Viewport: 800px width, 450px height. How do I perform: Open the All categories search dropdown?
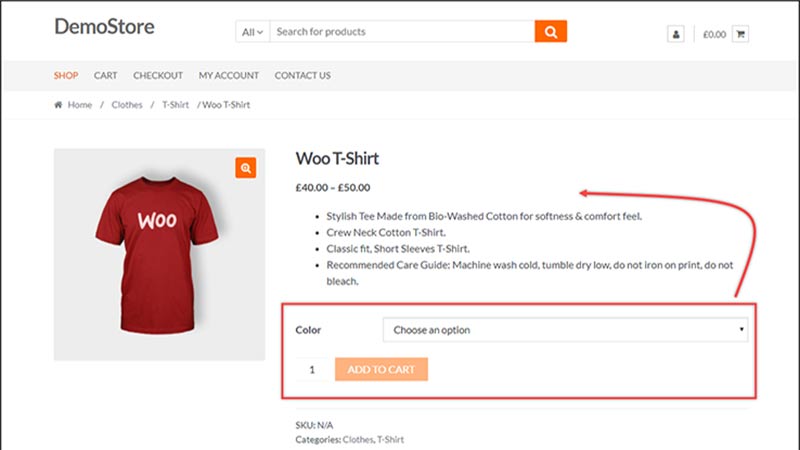click(253, 32)
